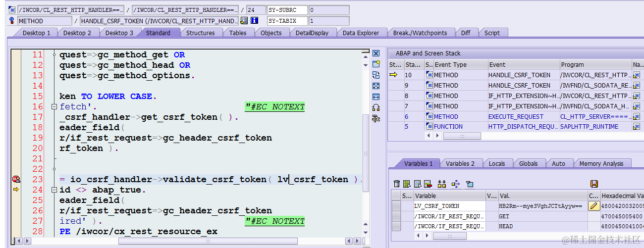Click the SY-TABIX field
This screenshot has width=644, height=248.
point(328,21)
